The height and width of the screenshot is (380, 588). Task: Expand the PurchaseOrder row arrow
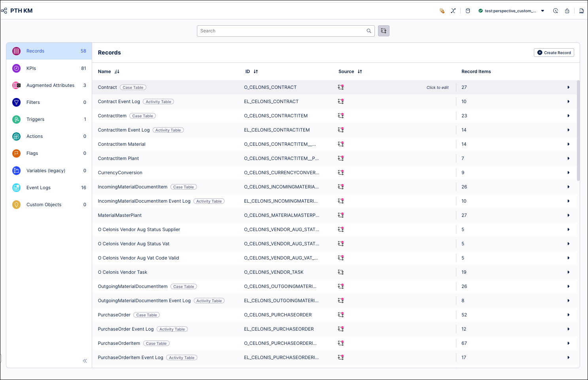click(x=568, y=315)
